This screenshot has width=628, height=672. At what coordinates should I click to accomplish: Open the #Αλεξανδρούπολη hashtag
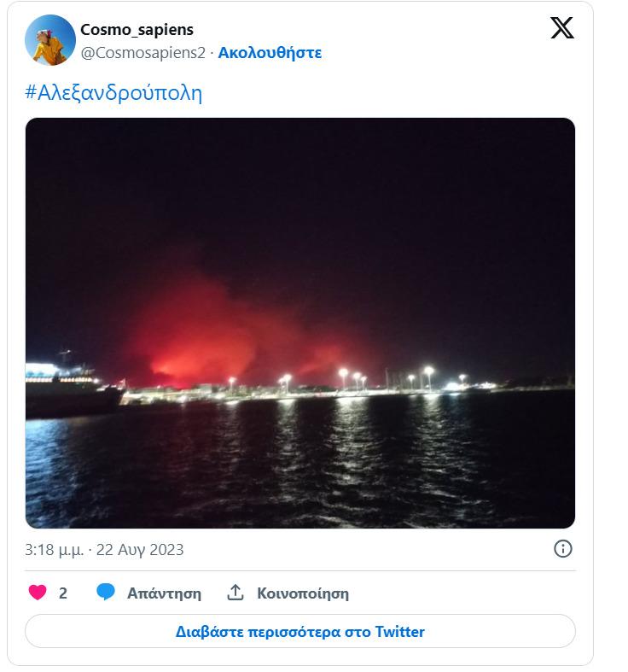[x=113, y=92]
